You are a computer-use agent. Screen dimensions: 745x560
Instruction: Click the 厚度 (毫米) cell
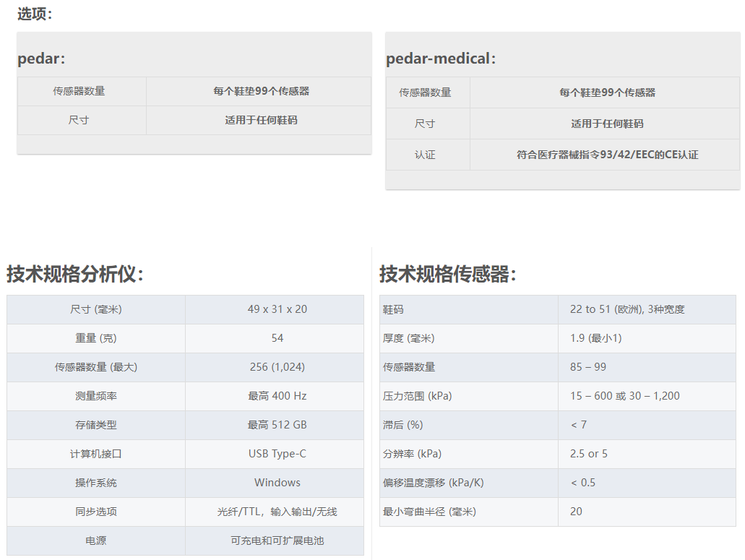tap(469, 338)
